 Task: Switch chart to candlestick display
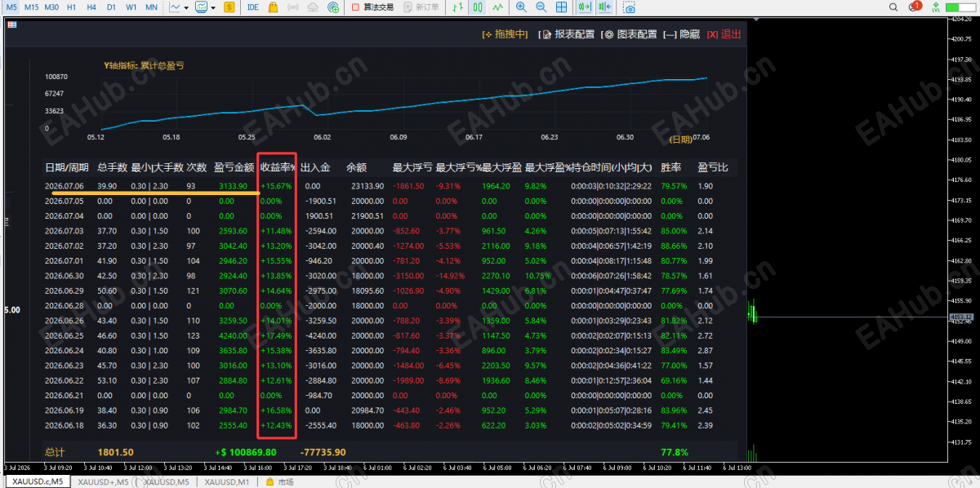point(479,7)
